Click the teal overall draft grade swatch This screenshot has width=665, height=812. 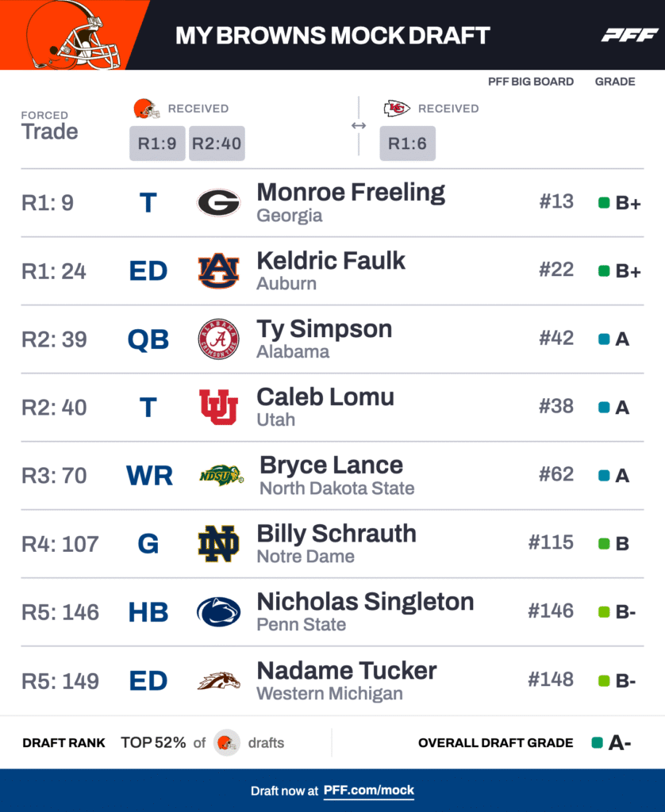[x=597, y=743]
